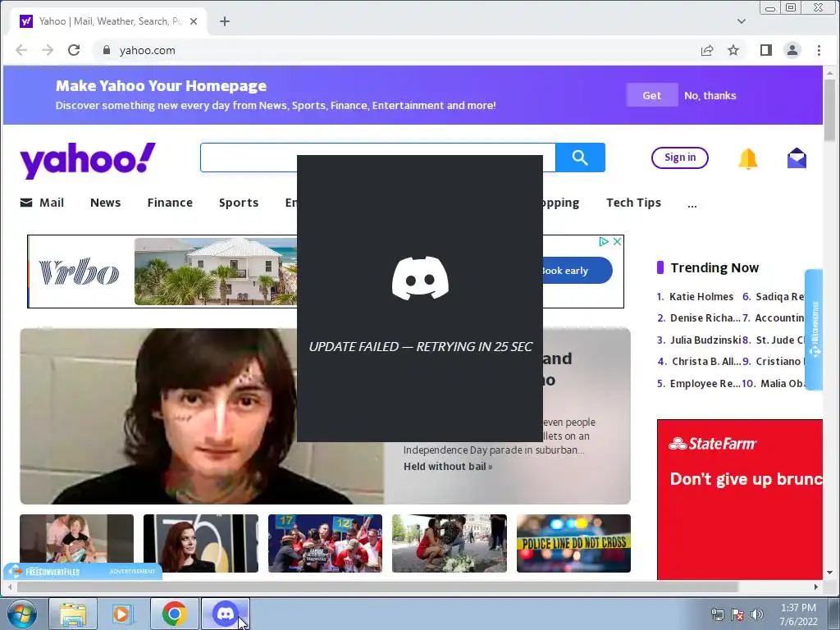The width and height of the screenshot is (840, 630).
Task: Click the FreeConvertFiles advertisement bar
Action: point(83,572)
